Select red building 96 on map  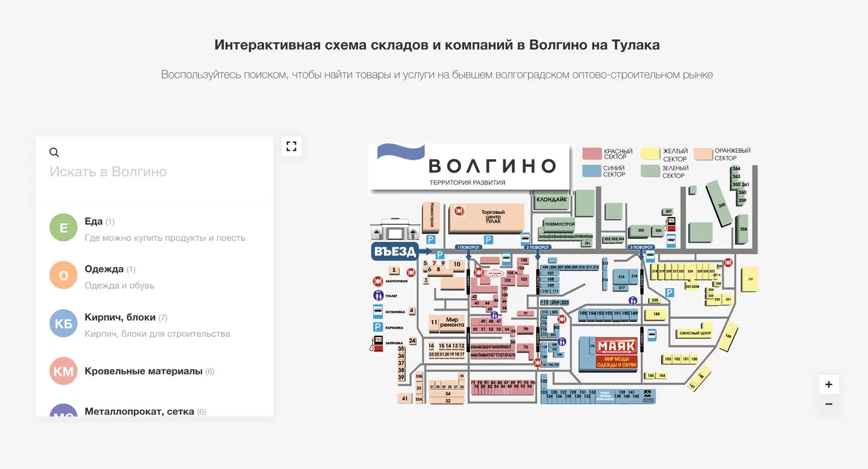tap(526, 329)
